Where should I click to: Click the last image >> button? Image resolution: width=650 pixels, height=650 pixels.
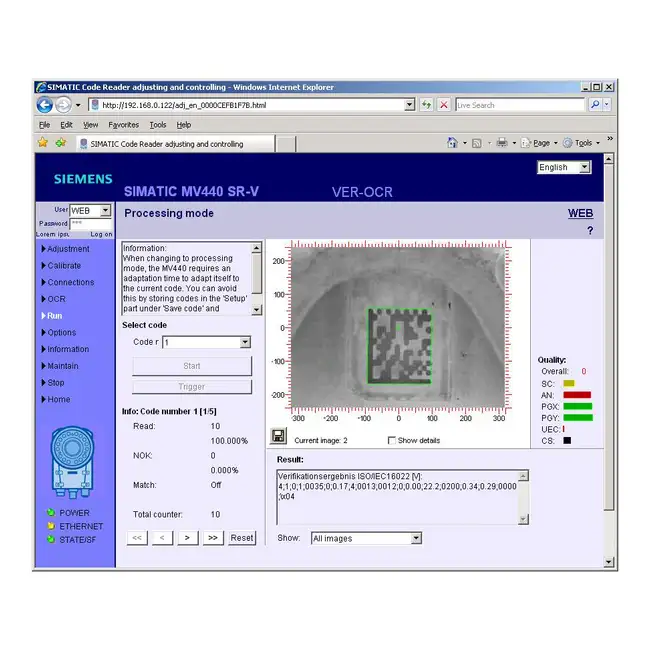coord(213,538)
